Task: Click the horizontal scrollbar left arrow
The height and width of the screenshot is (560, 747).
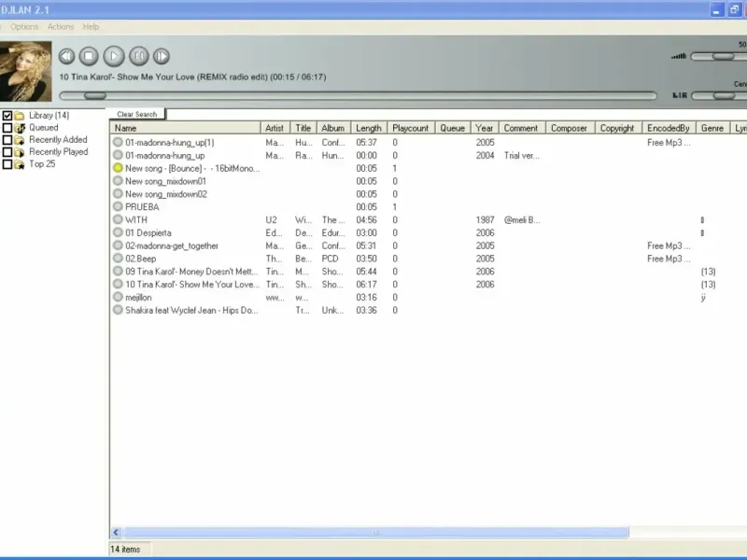Action: pyautogui.click(x=116, y=532)
